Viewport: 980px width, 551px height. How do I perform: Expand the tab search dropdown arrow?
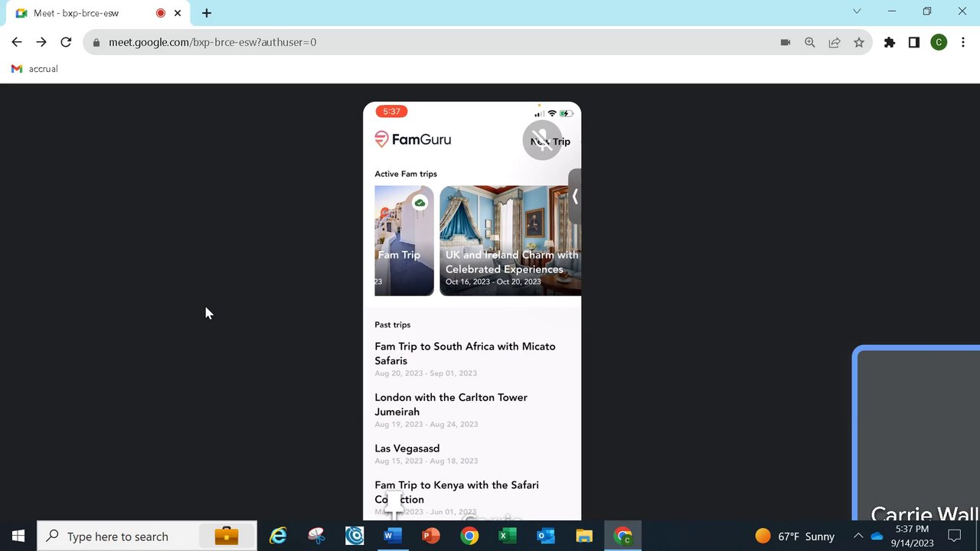[857, 11]
